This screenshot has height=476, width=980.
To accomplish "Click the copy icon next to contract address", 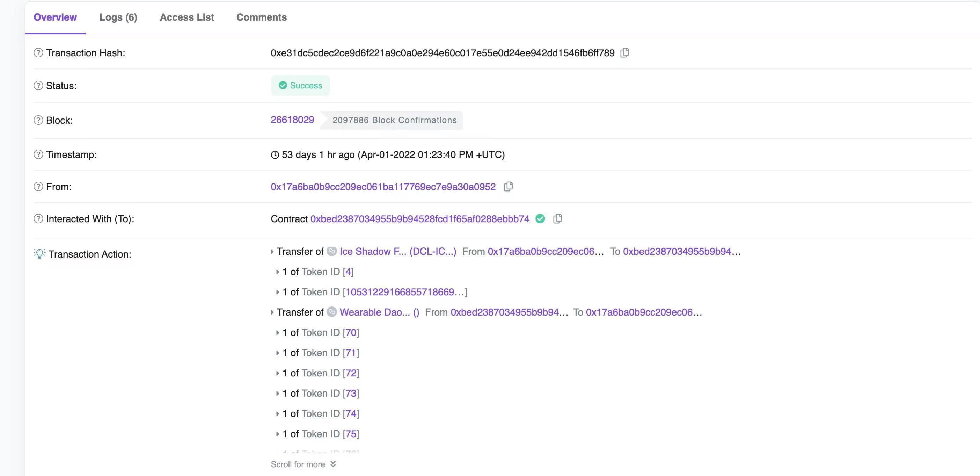I will point(558,218).
